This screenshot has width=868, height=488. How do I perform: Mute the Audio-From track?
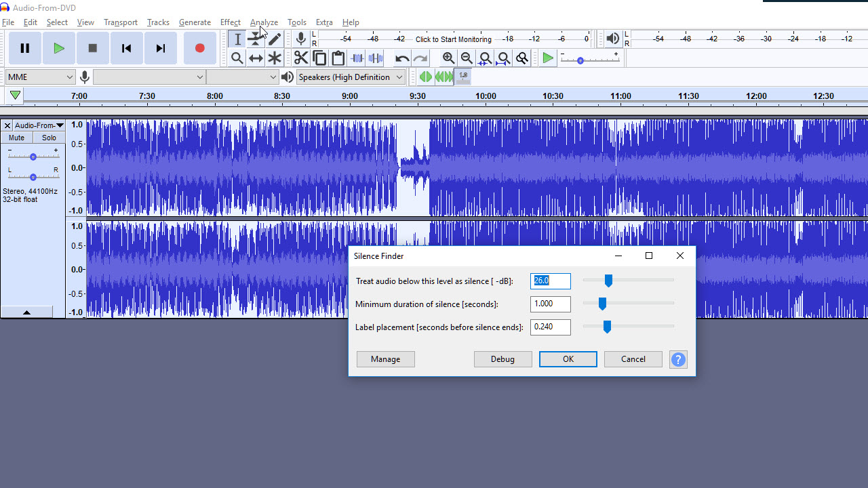point(16,137)
